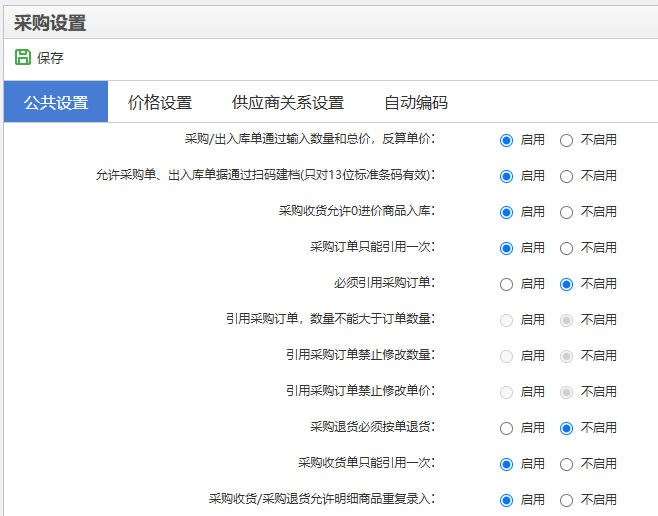658x516 pixels.
Task: Enable 必须引用采购订单 option
Action: 507,284
